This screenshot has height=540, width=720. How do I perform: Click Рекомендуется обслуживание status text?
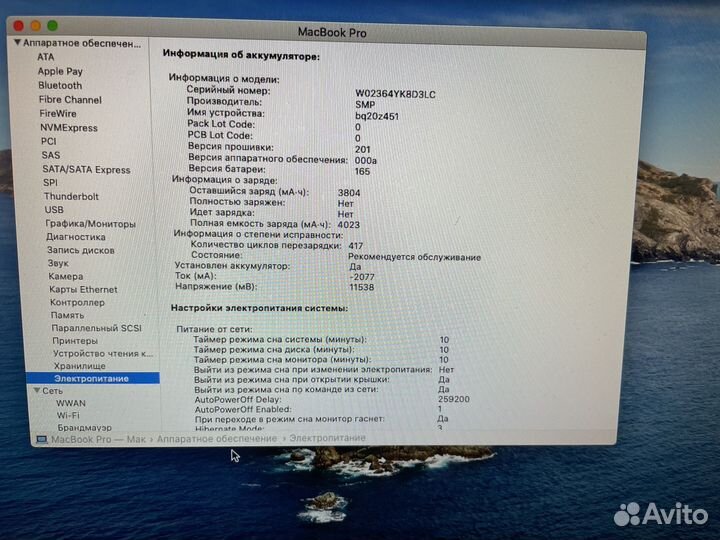tap(415, 257)
